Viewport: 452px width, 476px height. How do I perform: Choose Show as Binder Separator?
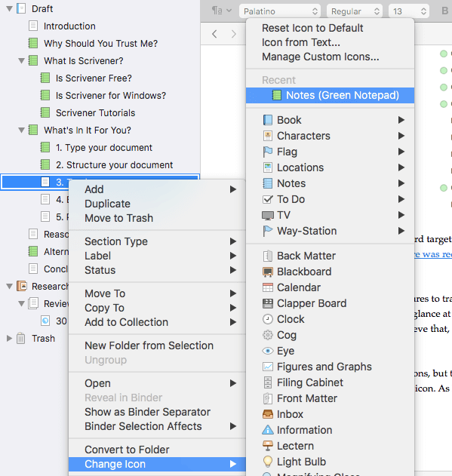click(158, 412)
